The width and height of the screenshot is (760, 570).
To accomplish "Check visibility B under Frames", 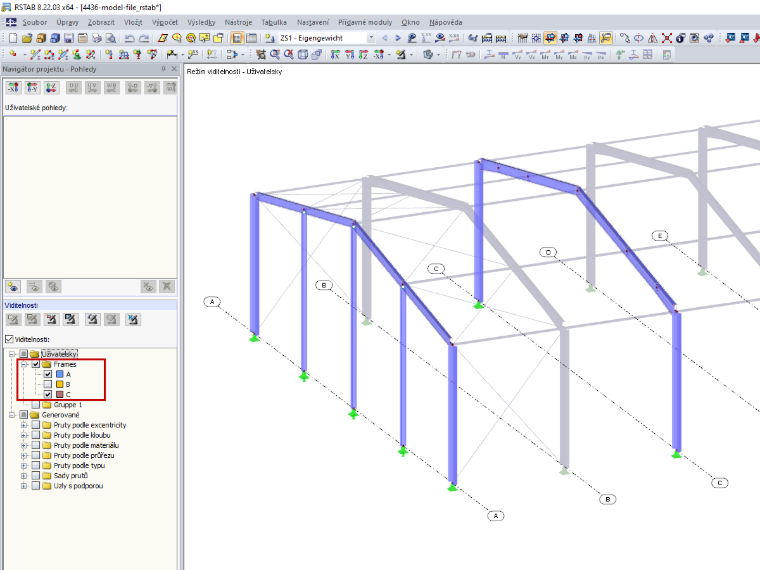I will point(48,384).
